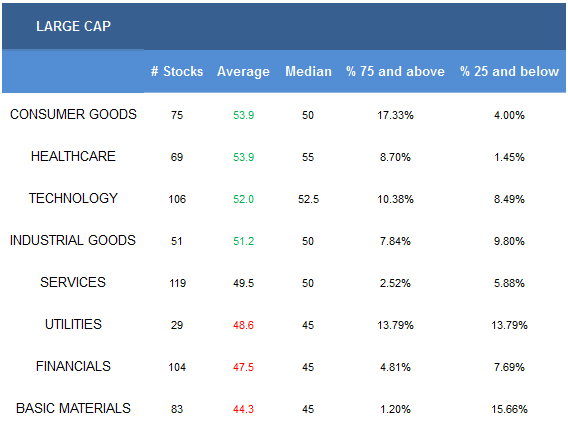The image size is (568, 426).
Task: Select the HEALTHCARE sector label
Action: point(73,156)
